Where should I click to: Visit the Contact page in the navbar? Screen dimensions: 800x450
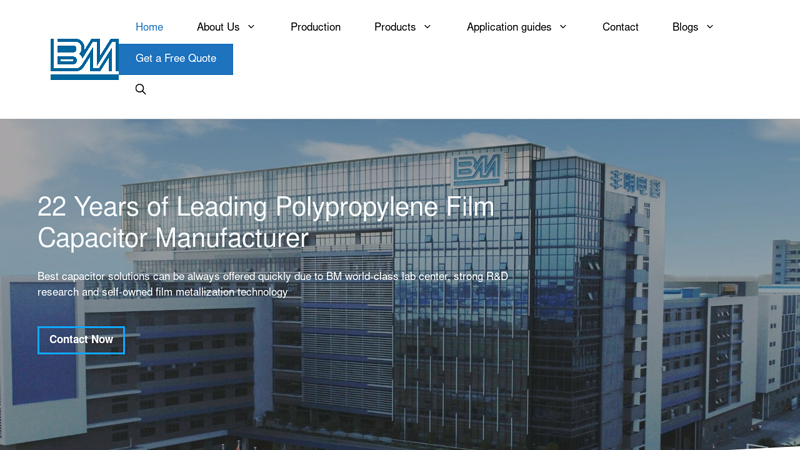[620, 27]
